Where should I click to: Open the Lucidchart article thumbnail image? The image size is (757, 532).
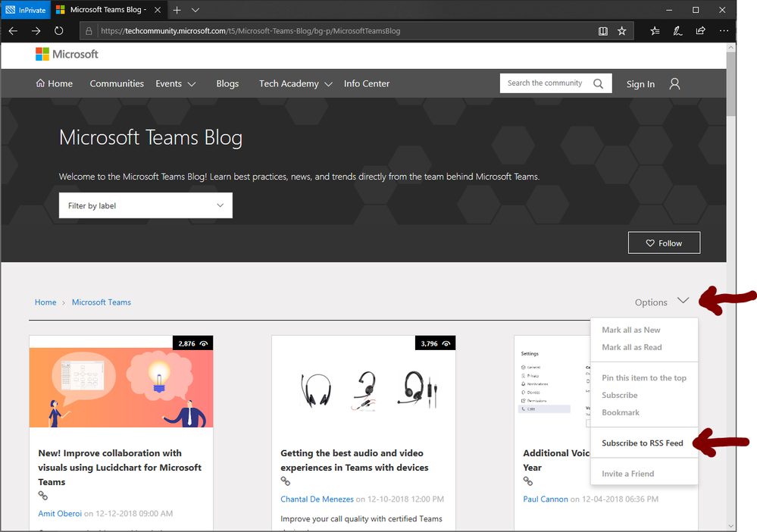(x=121, y=388)
